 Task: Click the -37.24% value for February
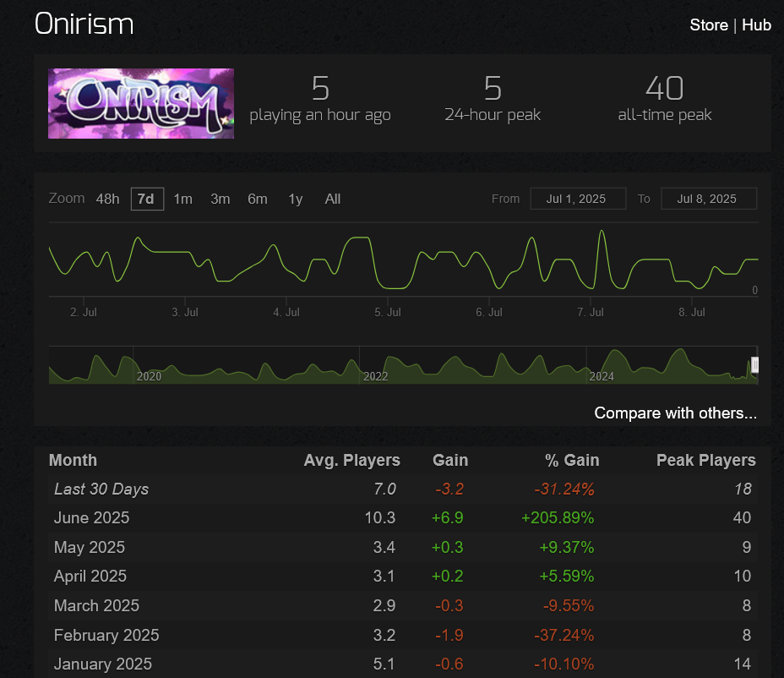(564, 636)
